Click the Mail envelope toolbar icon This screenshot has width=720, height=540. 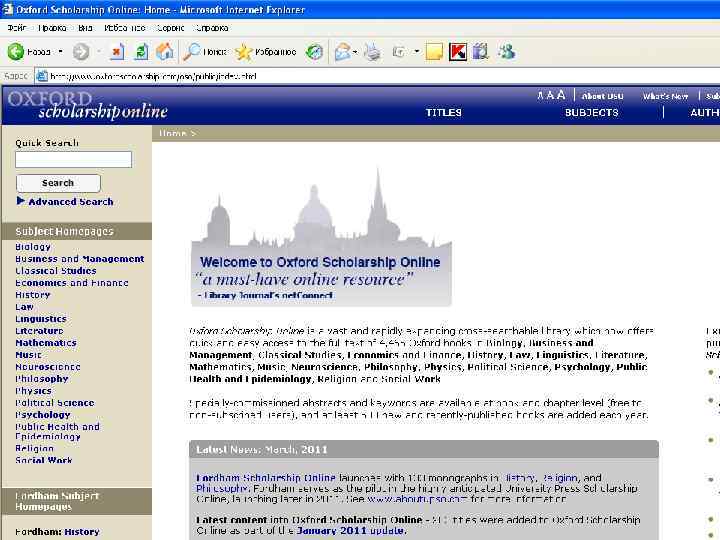[x=343, y=52]
